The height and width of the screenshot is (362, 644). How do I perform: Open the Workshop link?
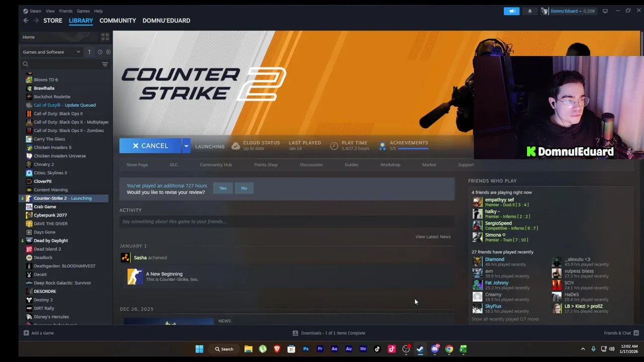[x=390, y=164]
